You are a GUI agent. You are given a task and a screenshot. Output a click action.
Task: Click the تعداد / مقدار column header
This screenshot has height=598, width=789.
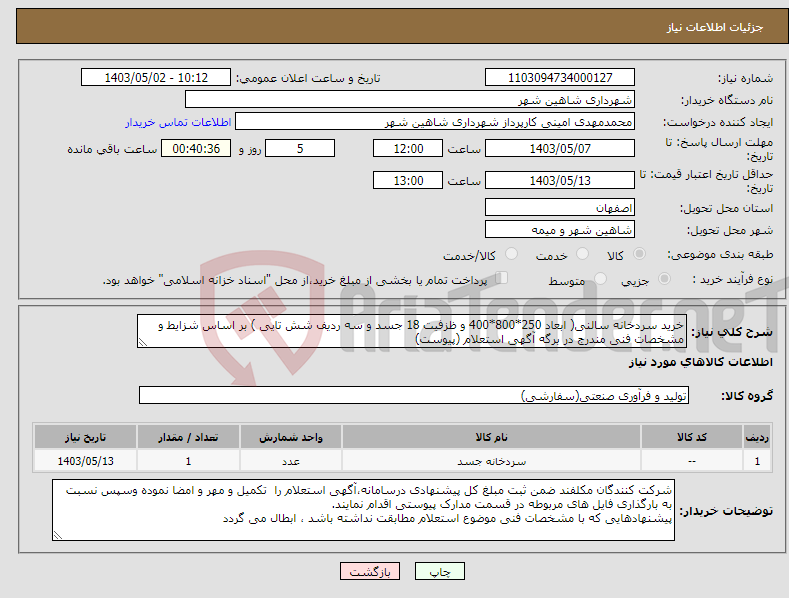[188, 437]
